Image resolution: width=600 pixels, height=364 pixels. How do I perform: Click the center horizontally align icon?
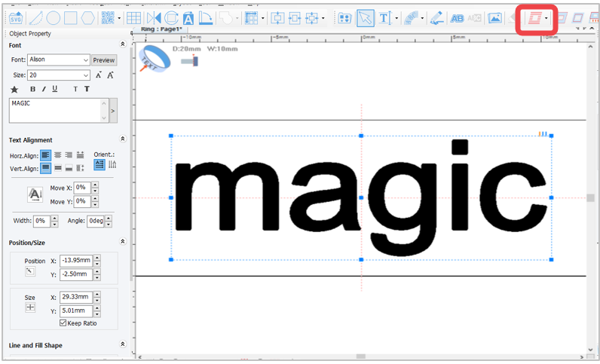pos(295,18)
